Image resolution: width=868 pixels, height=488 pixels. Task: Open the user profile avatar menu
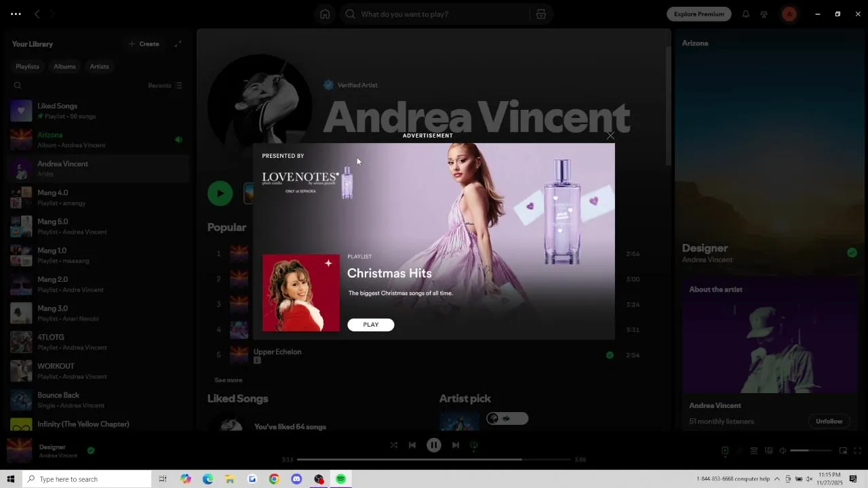789,14
